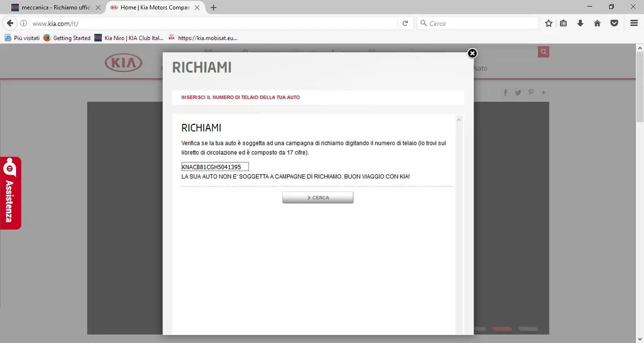Open the Assistenza side tab
Image resolution: width=644 pixels, height=343 pixels.
10,193
